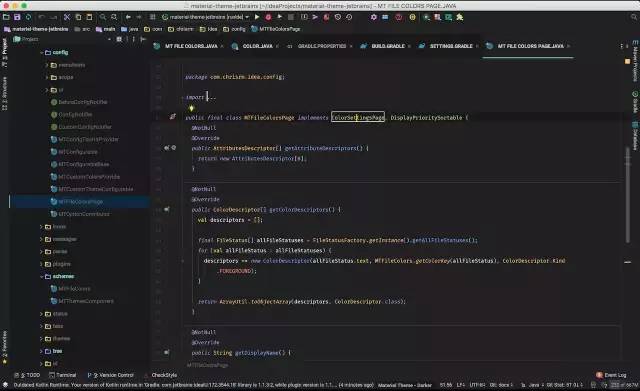Screen dimensions: 640x391
Task: Click the Undo arrow icon
Action: [41, 17]
